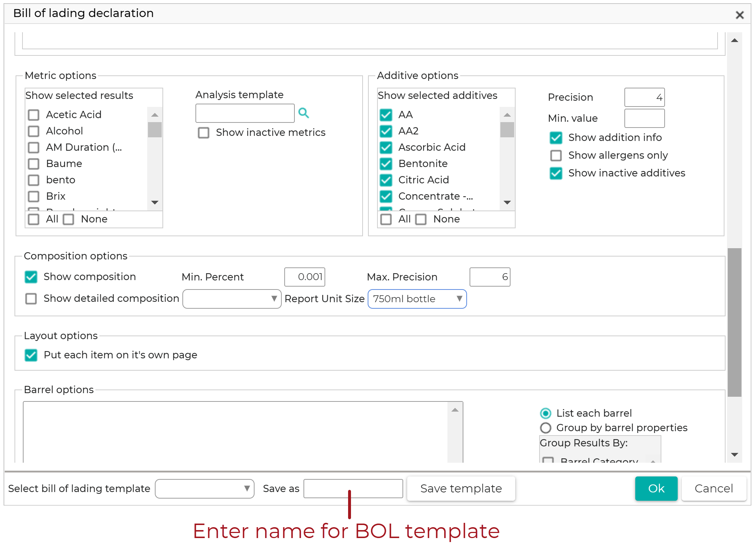The image size is (756, 554).
Task: Click the metric results list scrollbar thumb
Action: pos(155,130)
